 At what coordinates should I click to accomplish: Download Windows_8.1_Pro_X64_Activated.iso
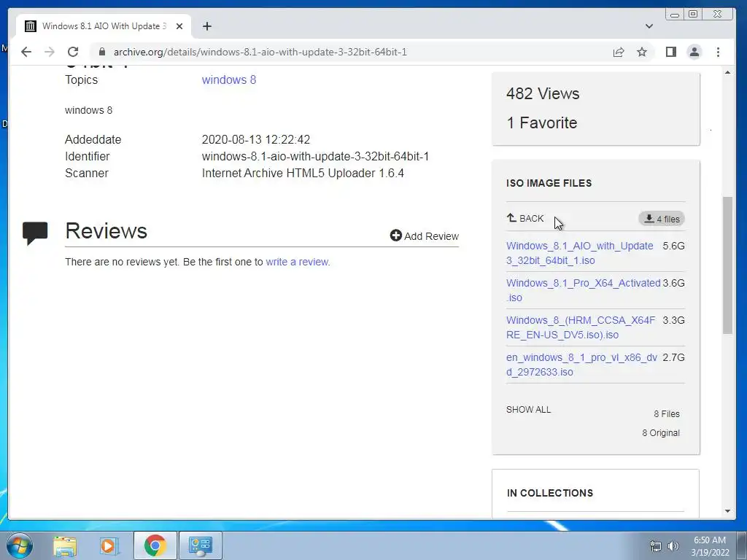tap(583, 290)
